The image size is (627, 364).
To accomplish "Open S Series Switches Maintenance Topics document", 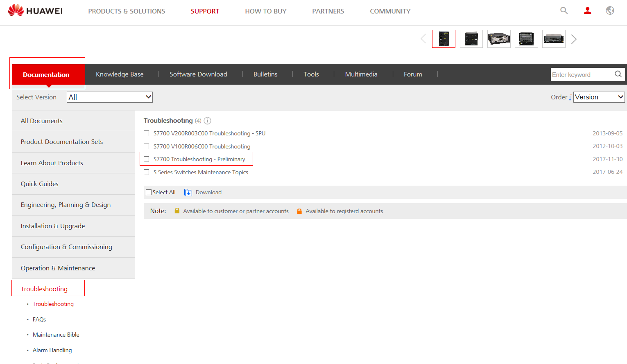I will (201, 172).
